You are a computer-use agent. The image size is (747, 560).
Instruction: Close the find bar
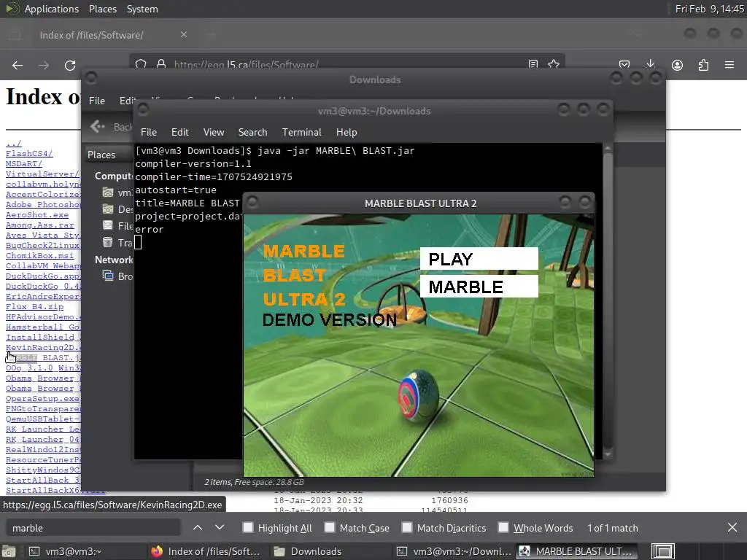point(732,528)
